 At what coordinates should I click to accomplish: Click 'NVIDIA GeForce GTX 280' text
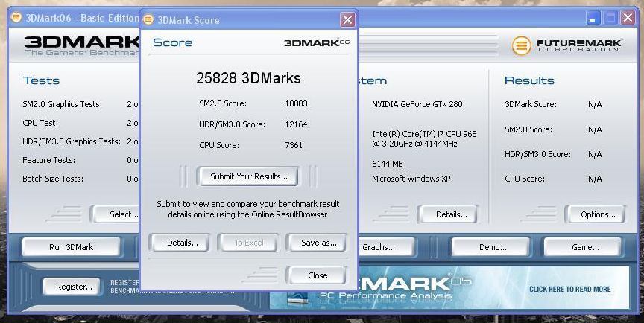417,104
